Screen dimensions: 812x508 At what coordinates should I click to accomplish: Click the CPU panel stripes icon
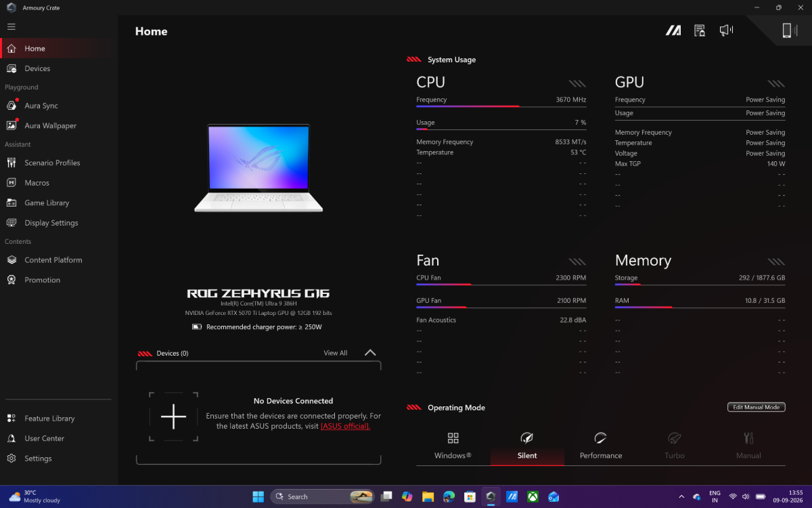click(x=577, y=83)
